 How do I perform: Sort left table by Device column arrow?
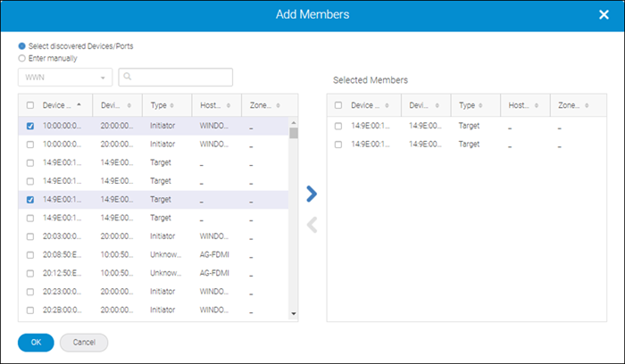pyautogui.click(x=79, y=105)
